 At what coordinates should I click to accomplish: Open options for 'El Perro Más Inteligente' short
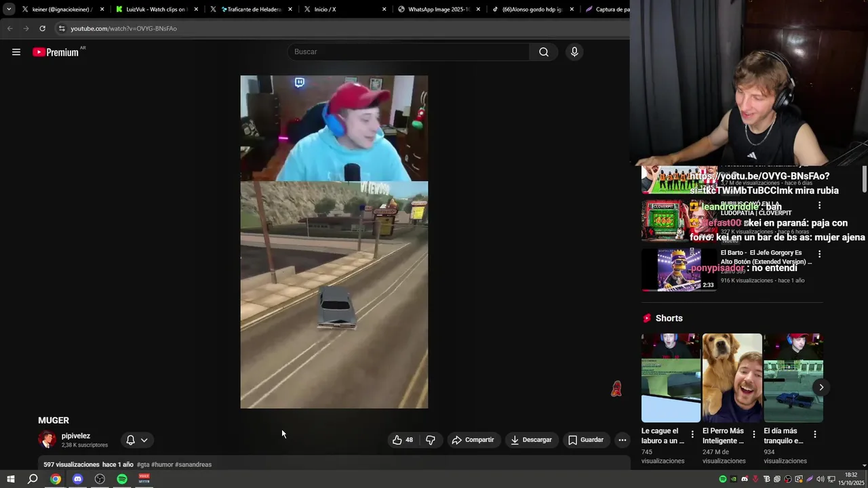tap(753, 434)
